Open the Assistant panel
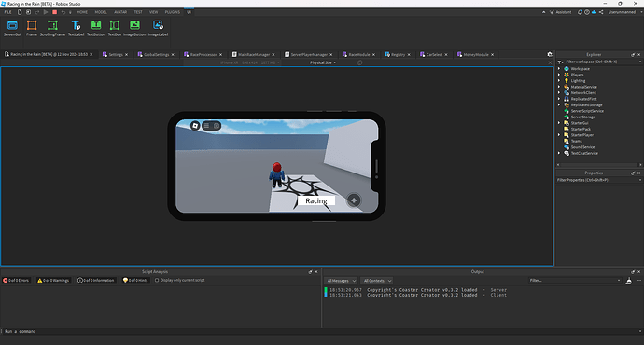This screenshot has height=345, width=644. [561, 12]
